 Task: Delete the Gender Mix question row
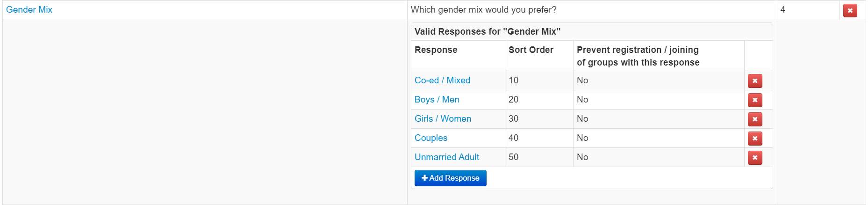pos(850,10)
